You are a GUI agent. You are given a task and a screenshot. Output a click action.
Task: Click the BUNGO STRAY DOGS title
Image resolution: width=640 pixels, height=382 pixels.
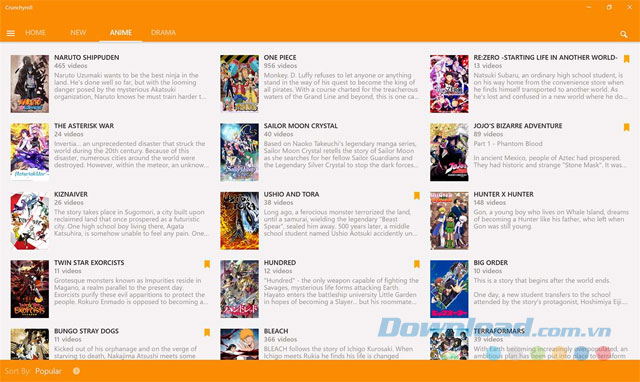point(87,331)
